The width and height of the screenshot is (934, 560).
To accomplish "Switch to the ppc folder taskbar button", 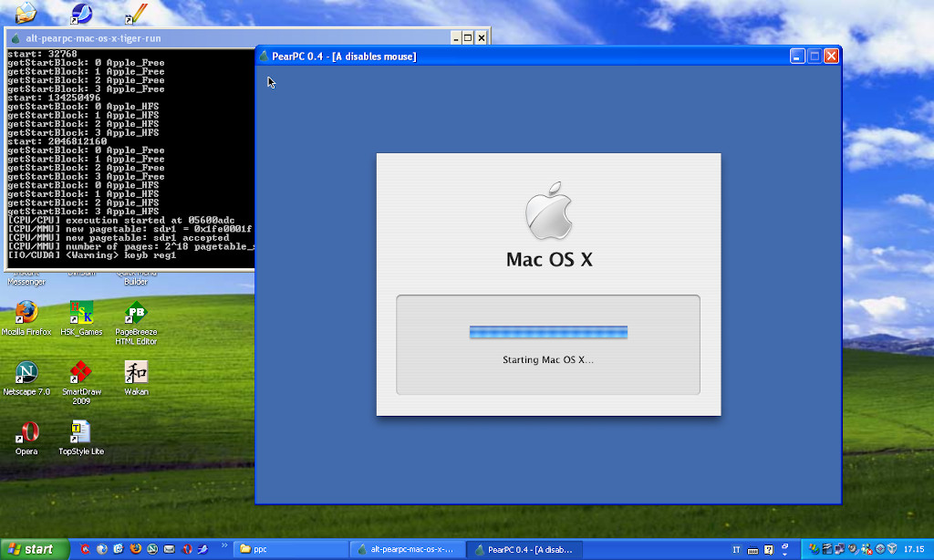I will pyautogui.click(x=291, y=549).
